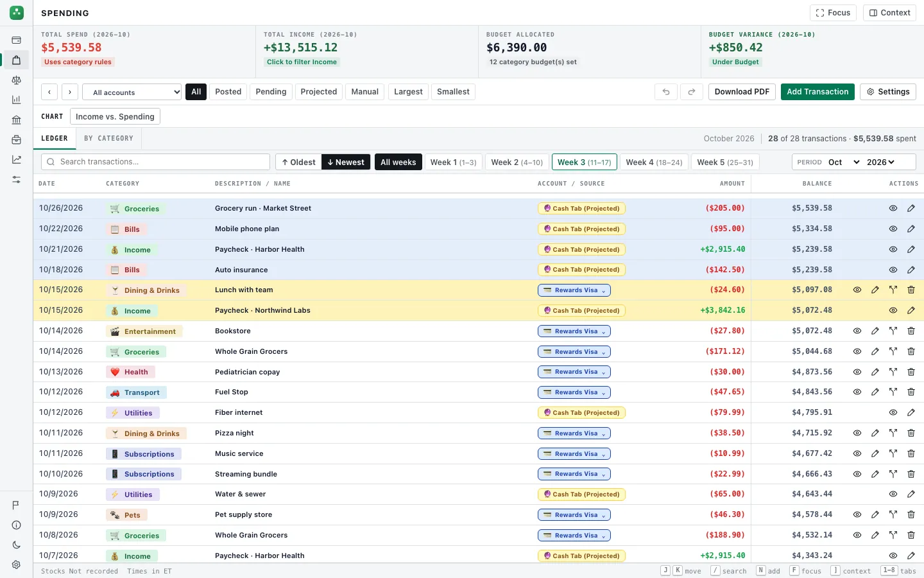Go to next period arrow
Screen dimensions: 924x578
coord(70,92)
